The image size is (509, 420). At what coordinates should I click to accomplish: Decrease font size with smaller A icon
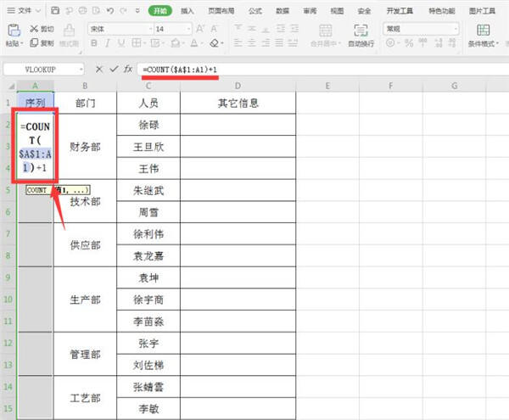[214, 29]
